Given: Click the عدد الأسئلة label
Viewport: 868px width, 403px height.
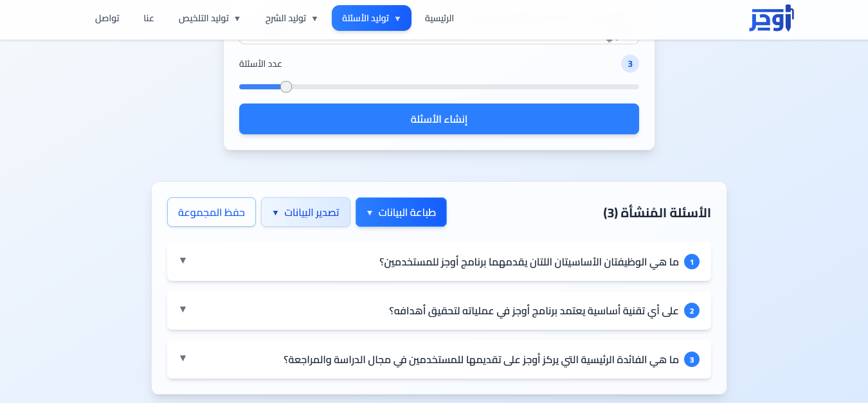Looking at the screenshot, I should pos(260,64).
